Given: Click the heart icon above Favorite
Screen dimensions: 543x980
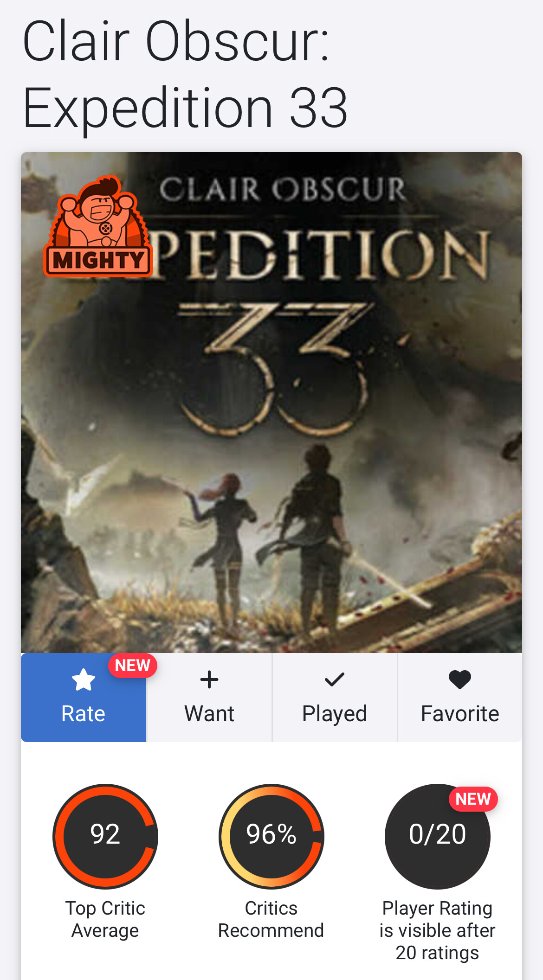Looking at the screenshot, I should 460,680.
